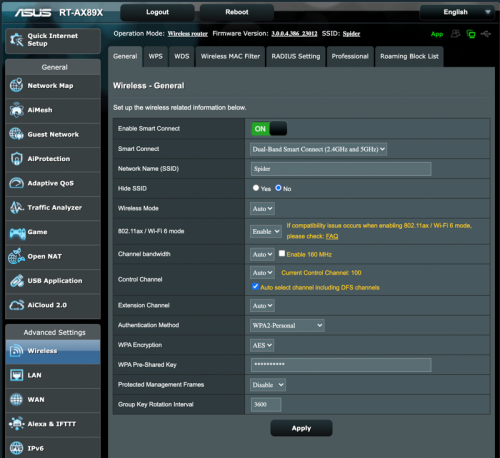Click the Apply button
Image resolution: width=500 pixels, height=458 pixels.
tap(301, 428)
